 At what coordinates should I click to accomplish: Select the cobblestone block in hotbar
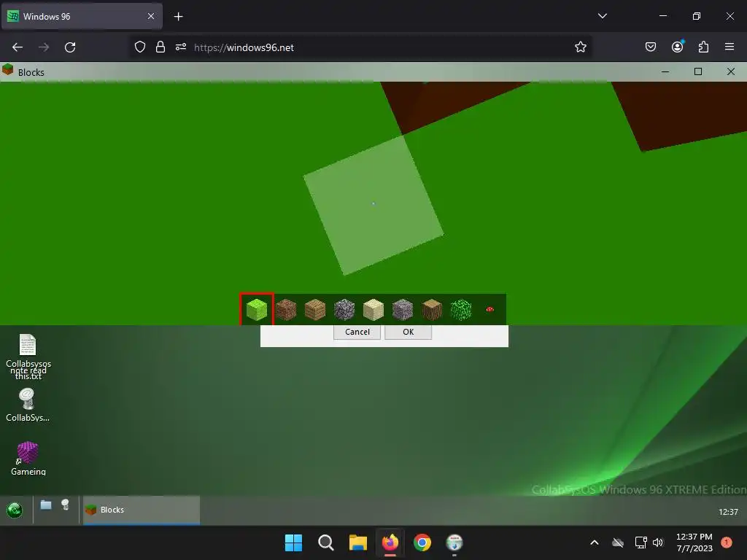(x=344, y=309)
